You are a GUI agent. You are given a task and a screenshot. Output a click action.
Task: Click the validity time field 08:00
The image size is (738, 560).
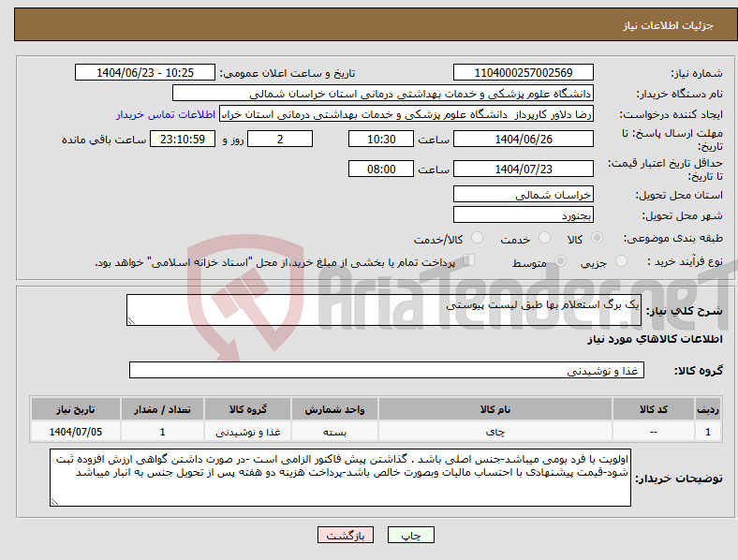coord(381,169)
